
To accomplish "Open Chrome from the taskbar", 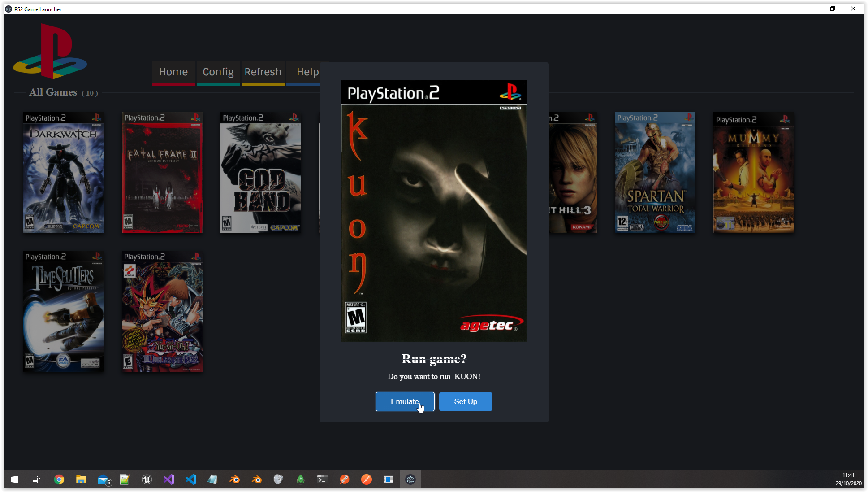I will tap(59, 479).
